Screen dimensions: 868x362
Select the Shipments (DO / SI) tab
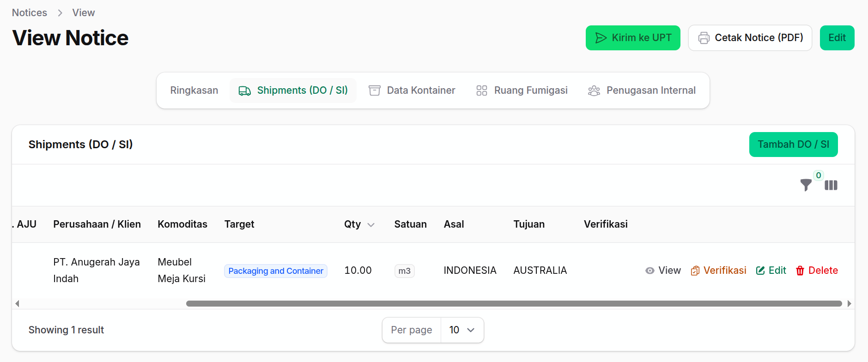click(293, 90)
